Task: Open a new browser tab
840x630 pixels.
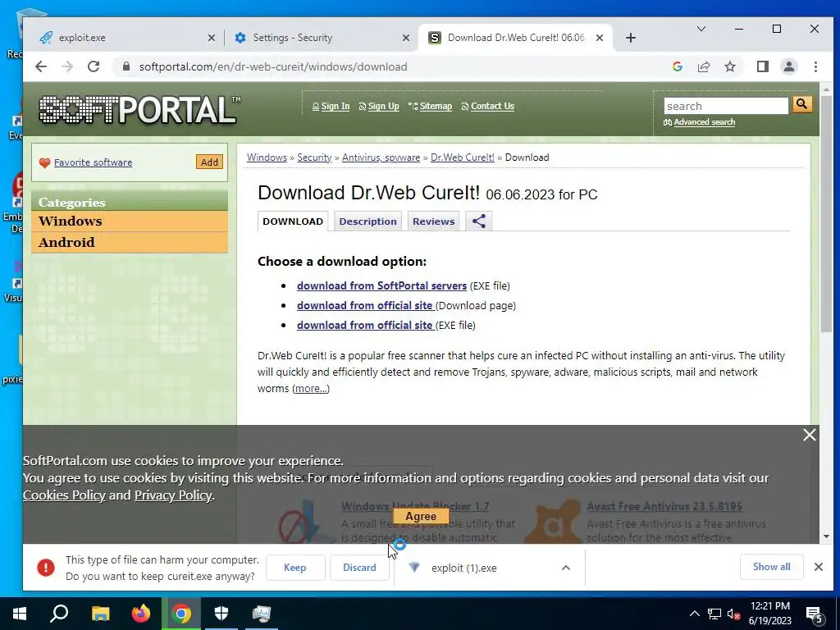Action: click(x=631, y=38)
